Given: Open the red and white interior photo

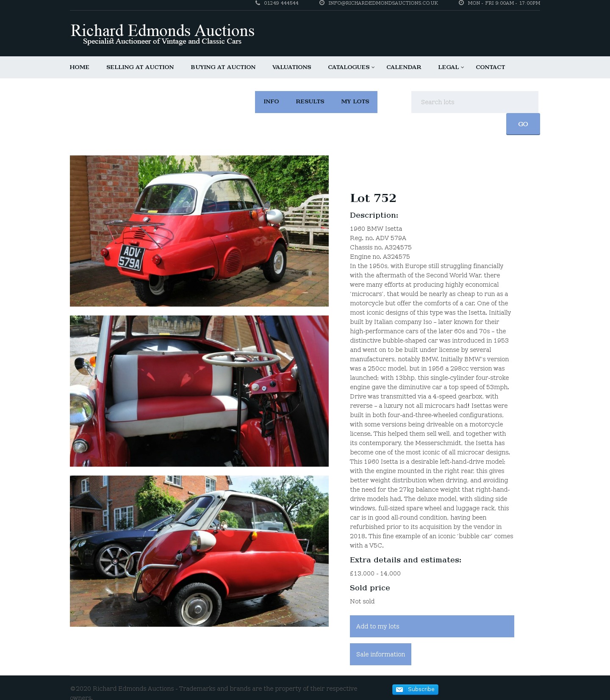Looking at the screenshot, I should point(199,391).
